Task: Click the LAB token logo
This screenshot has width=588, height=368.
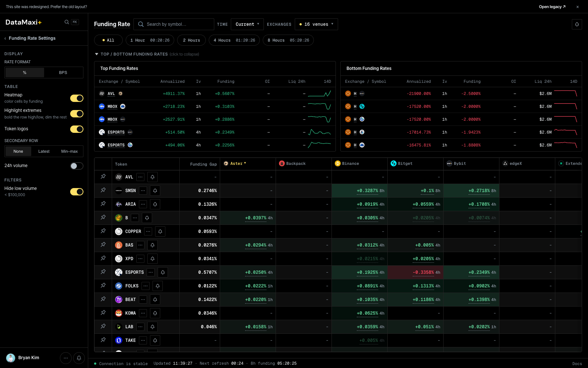Action: coord(119,327)
